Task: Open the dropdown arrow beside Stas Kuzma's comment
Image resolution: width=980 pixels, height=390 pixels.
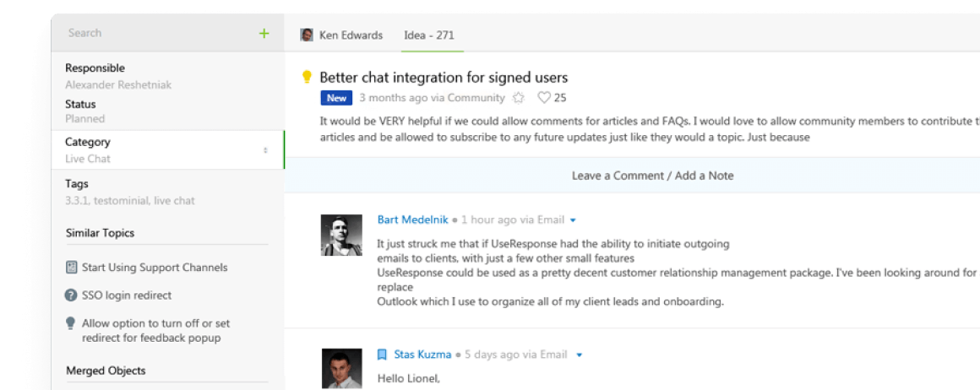Action: tap(579, 355)
